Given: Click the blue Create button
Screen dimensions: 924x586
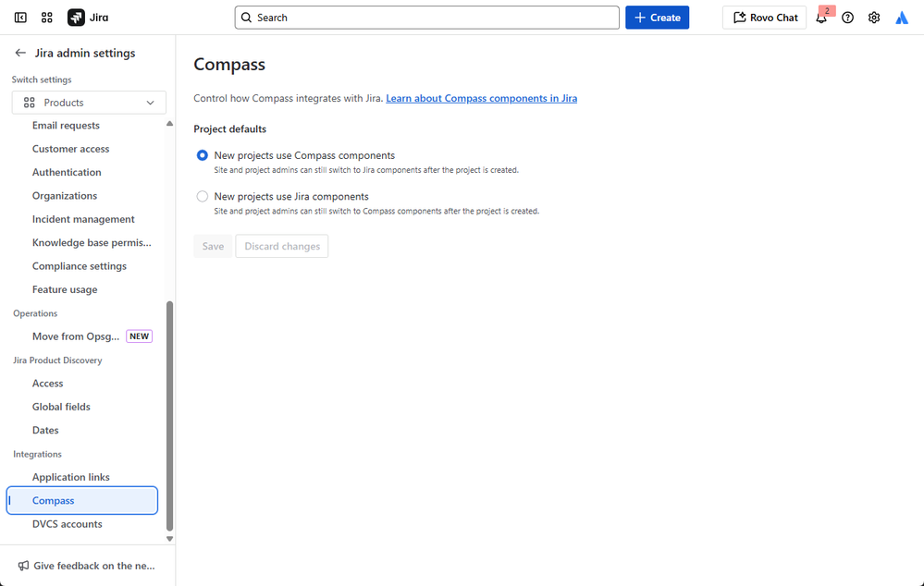Looking at the screenshot, I should (657, 18).
